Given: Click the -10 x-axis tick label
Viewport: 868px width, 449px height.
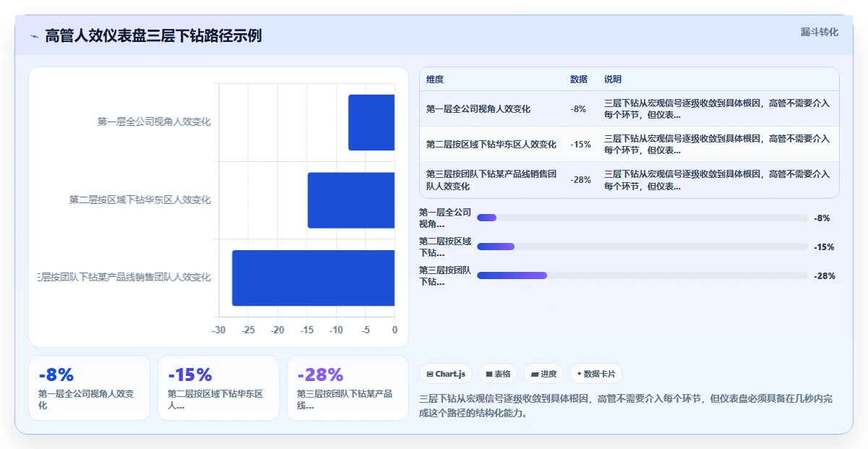Looking at the screenshot, I should coord(336,330).
